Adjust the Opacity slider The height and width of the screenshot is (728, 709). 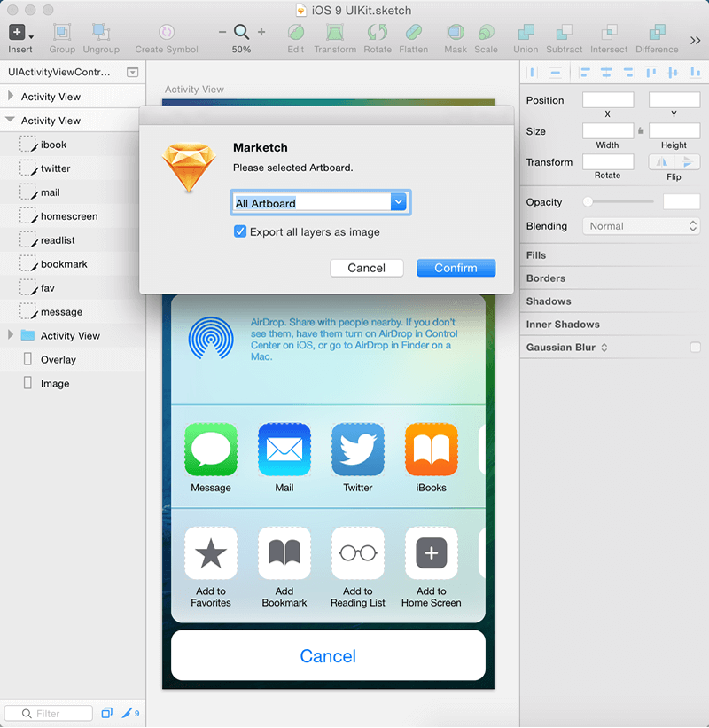[588, 202]
